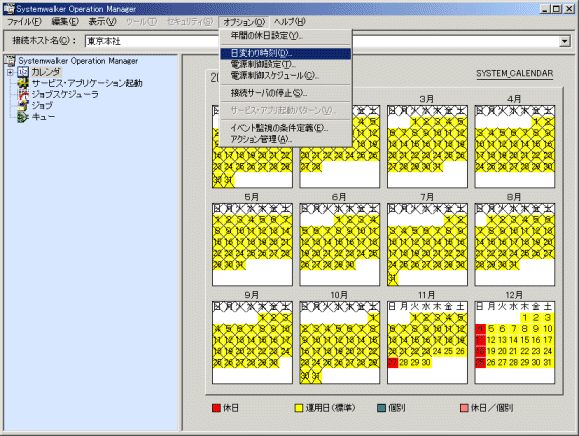Select December 25 holiday cell
Screen dimensions: 579x436
(480, 363)
